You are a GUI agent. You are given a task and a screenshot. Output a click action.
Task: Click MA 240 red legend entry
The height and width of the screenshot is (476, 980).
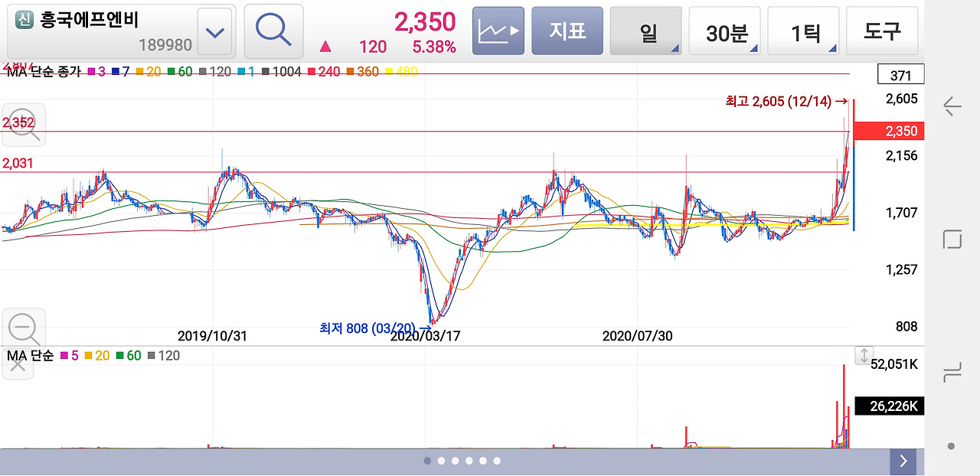pyautogui.click(x=324, y=72)
